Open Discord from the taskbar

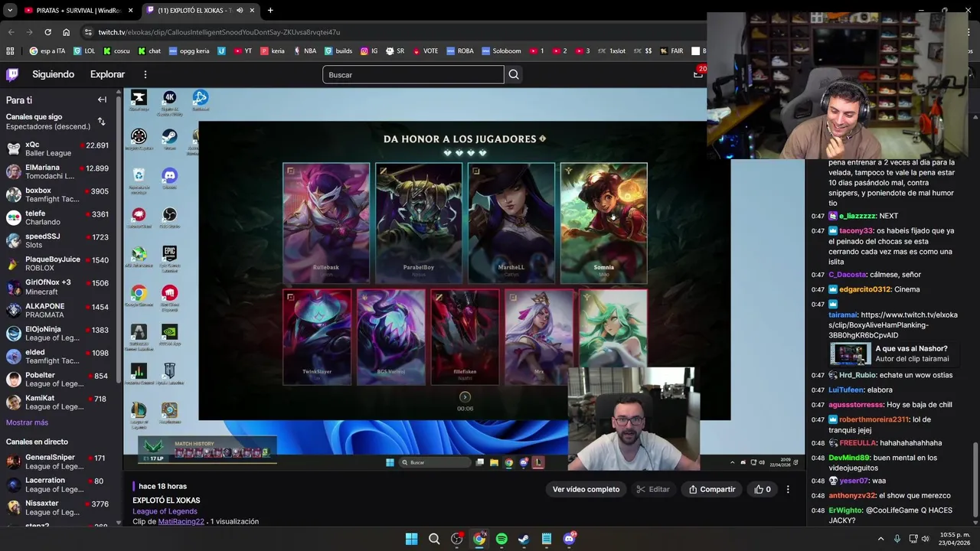(x=569, y=539)
